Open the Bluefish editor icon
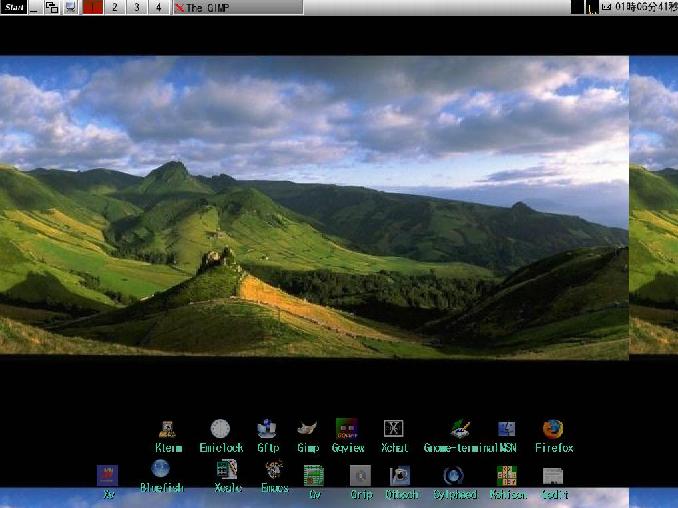This screenshot has height=508, width=678. (160, 469)
